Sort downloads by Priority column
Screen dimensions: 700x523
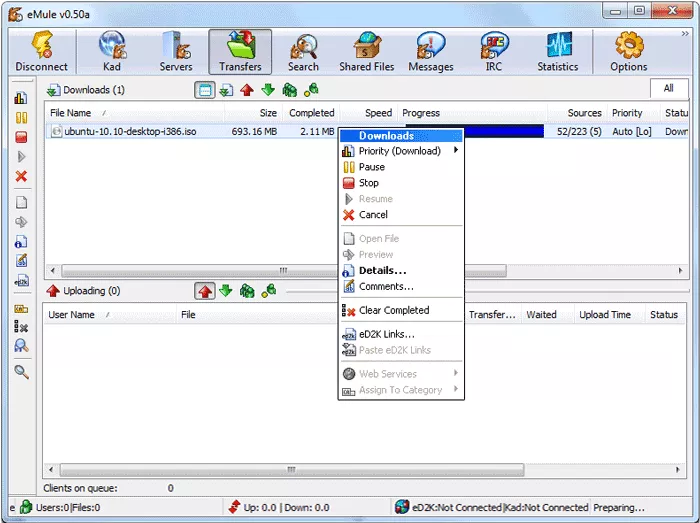tap(634, 113)
